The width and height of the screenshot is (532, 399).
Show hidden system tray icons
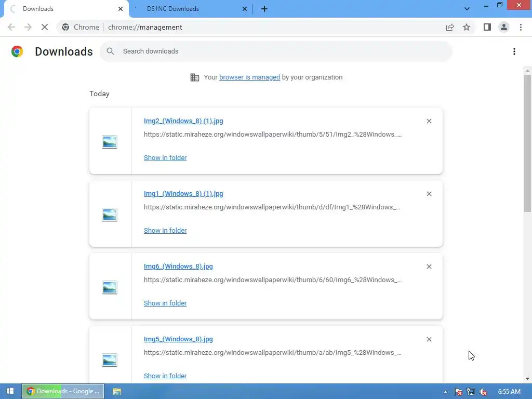[x=445, y=392]
